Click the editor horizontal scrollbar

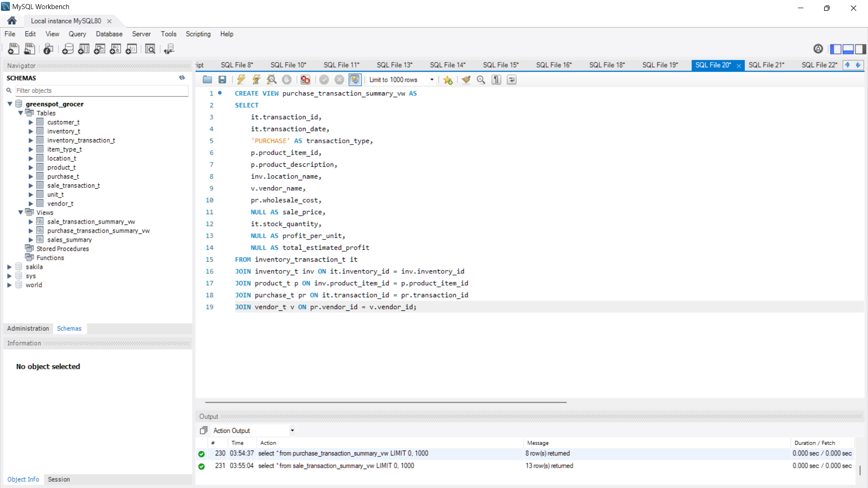pyautogui.click(x=386, y=402)
